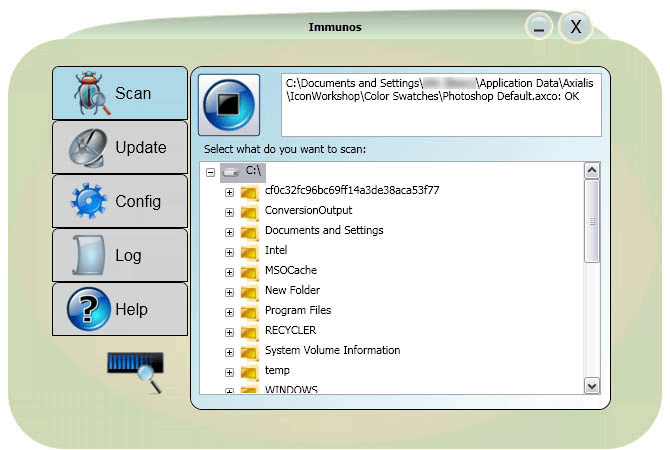The height and width of the screenshot is (450, 670).
Task: Select the MSOCache folder entry
Action: pos(291,270)
